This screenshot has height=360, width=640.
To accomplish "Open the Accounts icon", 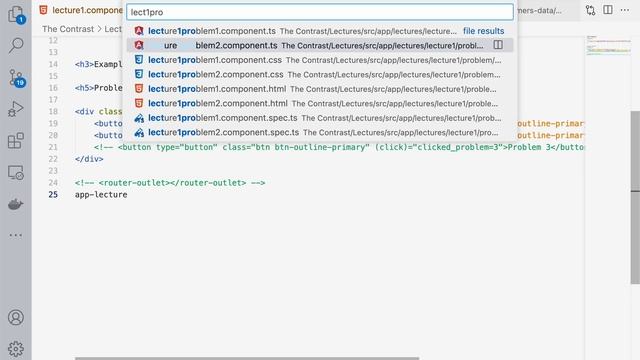I will point(16,318).
